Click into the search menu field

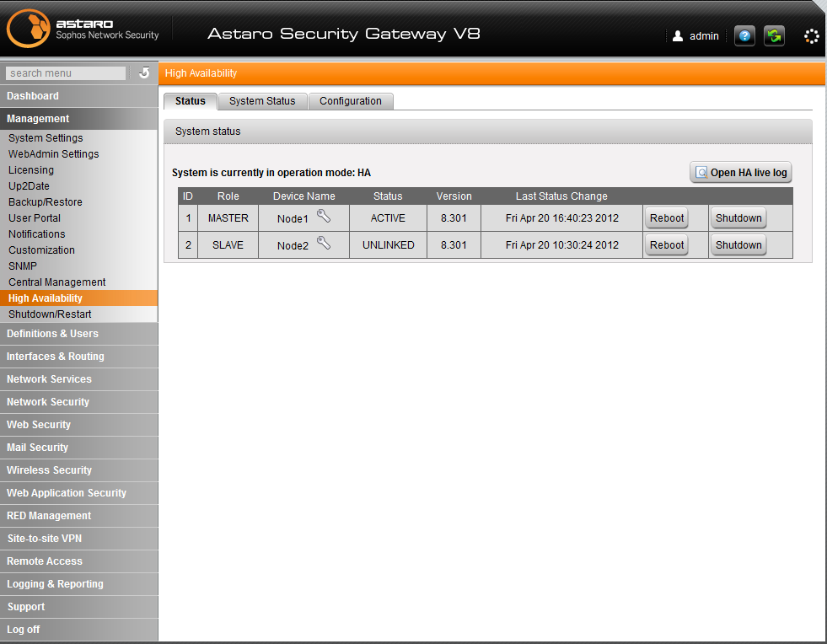pos(66,73)
